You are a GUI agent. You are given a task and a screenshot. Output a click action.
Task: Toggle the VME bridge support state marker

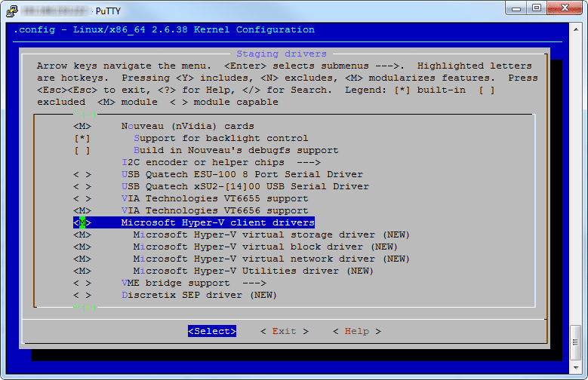pos(82,283)
